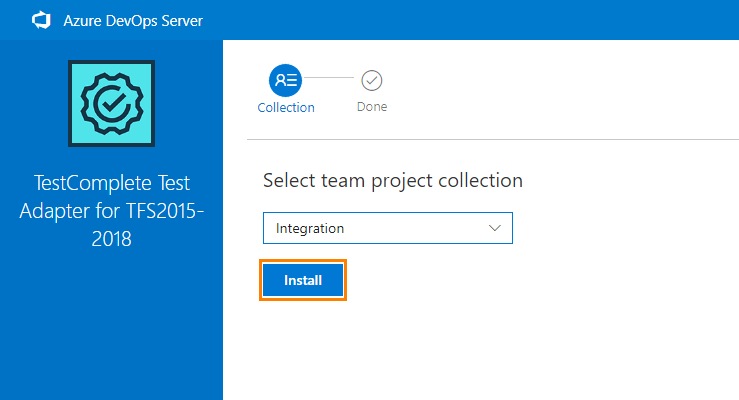Click the "Select team project collection" heading

point(392,181)
